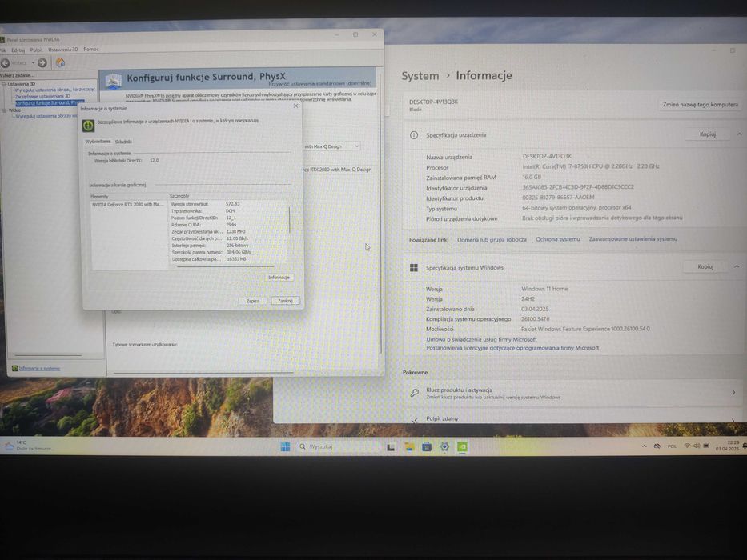Click the Informacje button in dialog
Viewport: 747px width, 560px height.
click(279, 277)
